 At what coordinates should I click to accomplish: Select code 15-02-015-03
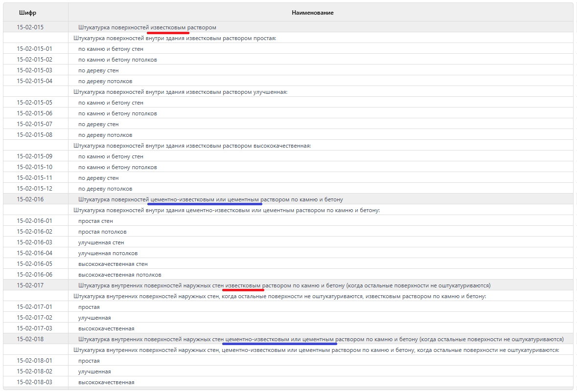(35, 70)
